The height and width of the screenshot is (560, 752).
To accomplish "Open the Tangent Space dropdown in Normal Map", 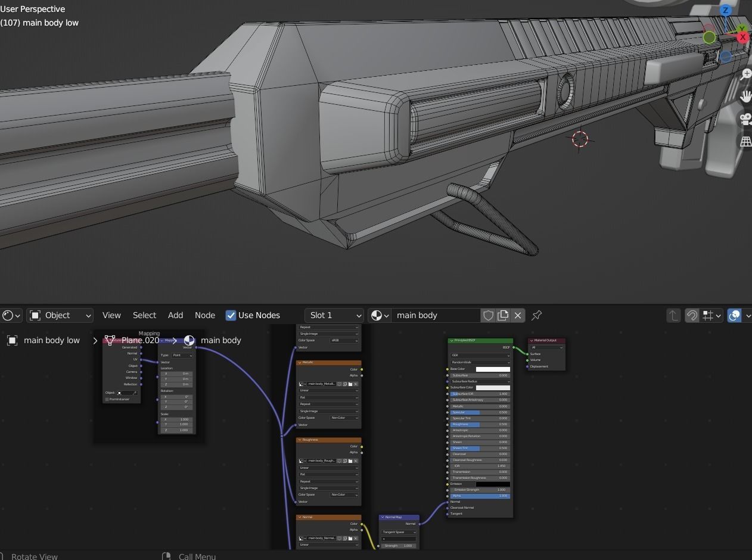I will click(x=399, y=532).
